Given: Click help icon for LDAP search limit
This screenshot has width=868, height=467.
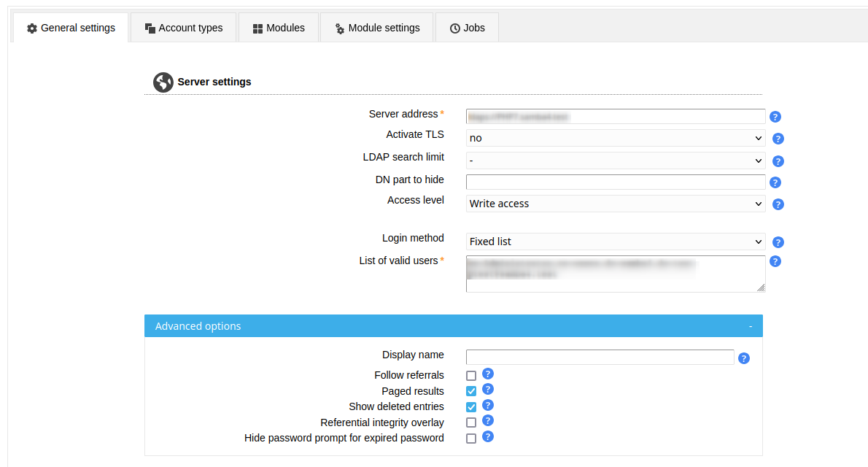Looking at the screenshot, I should [x=778, y=161].
